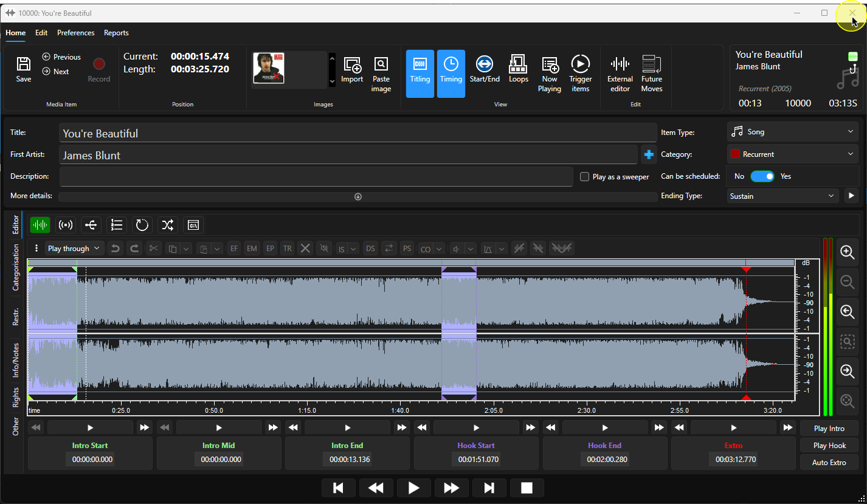Toggle the Titling view off
The image size is (867, 504).
(420, 74)
